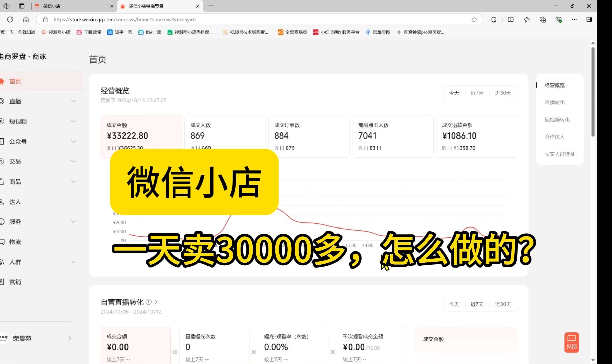The image size is (612, 364).
Task: Open the favorites list icon
Action: click(x=527, y=20)
